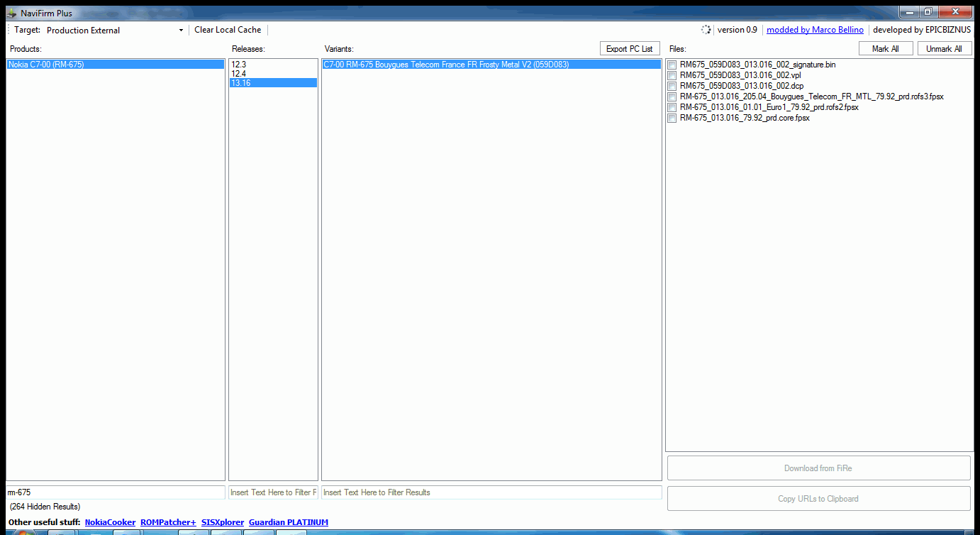The image size is (980, 535).
Task: Click Copy URLs to Clipboard button
Action: tap(818, 499)
